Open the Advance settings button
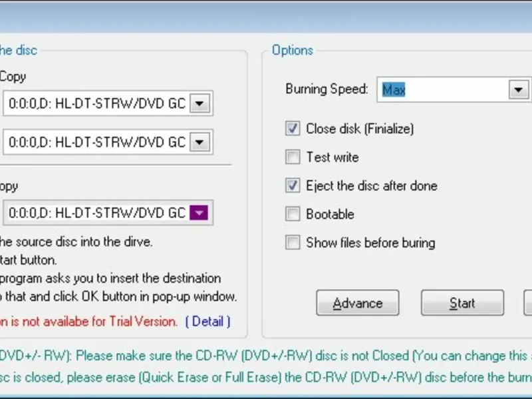 coord(357,303)
